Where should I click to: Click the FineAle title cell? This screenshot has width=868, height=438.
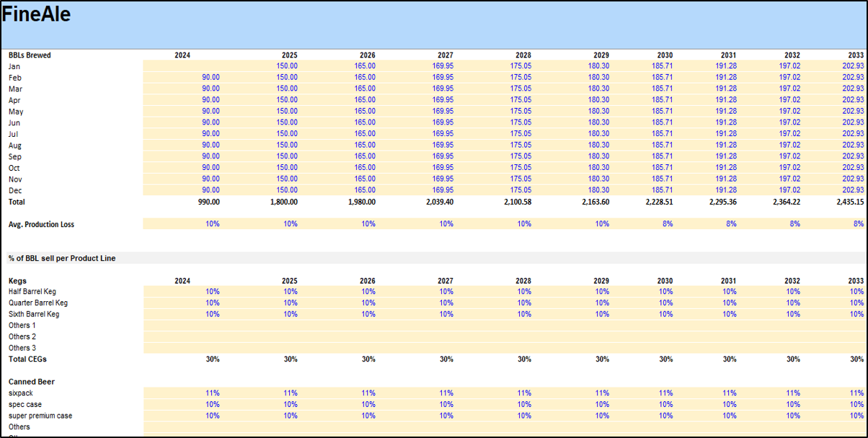pyautogui.click(x=37, y=14)
